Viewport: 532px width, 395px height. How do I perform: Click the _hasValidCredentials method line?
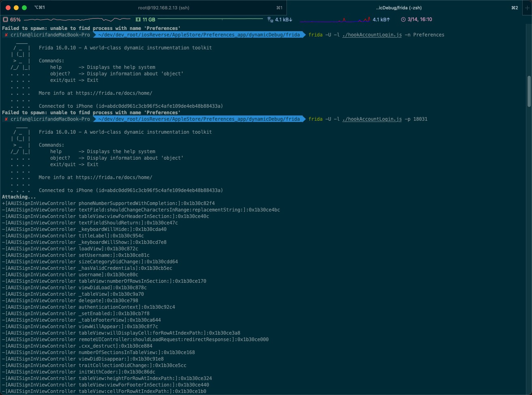tap(87, 268)
